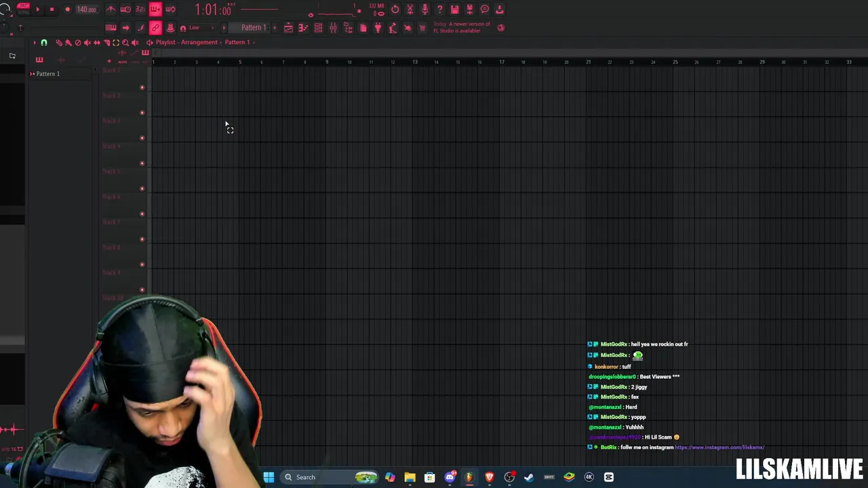
Task: Click the undo history circular icon
Action: pyautogui.click(x=395, y=9)
